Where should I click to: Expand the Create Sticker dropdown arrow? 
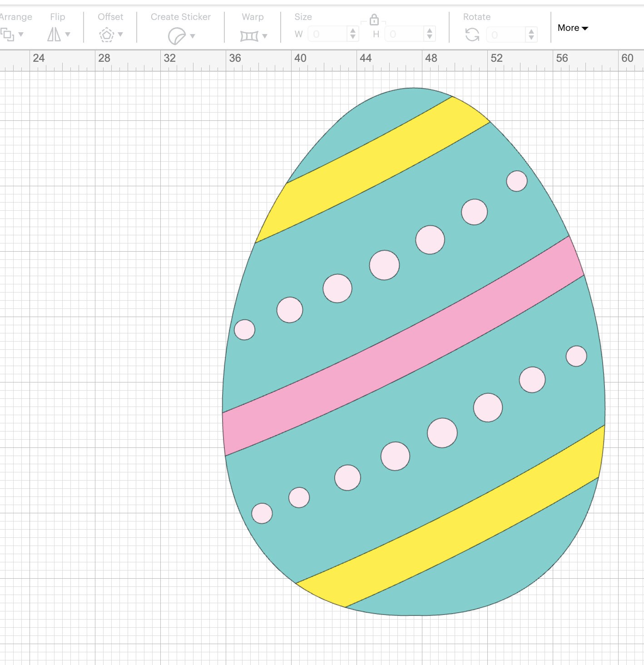(193, 36)
